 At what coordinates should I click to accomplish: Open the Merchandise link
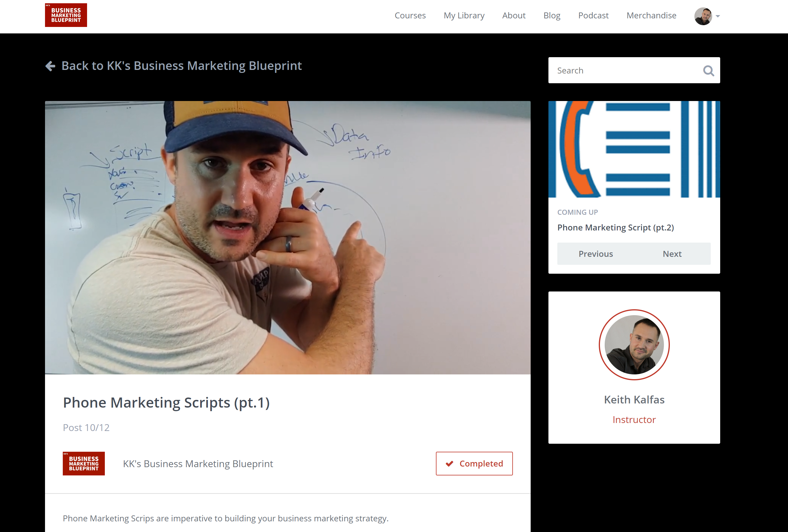651,16
